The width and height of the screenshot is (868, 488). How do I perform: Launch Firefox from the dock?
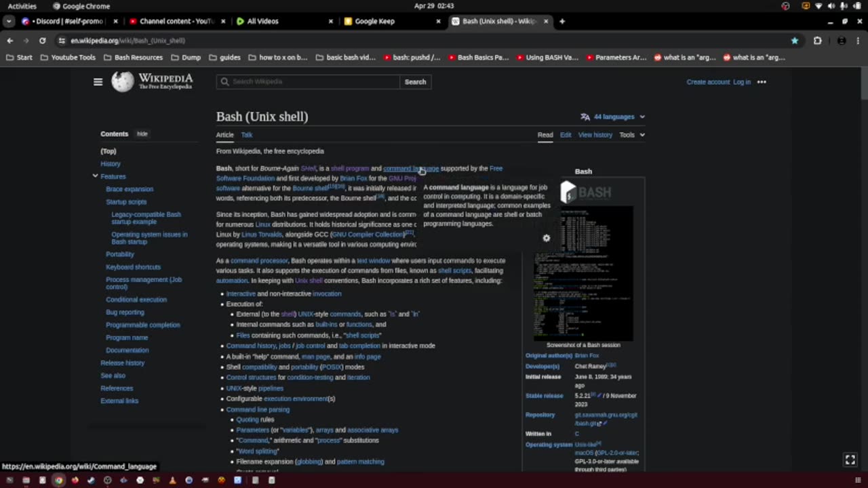coord(75,481)
